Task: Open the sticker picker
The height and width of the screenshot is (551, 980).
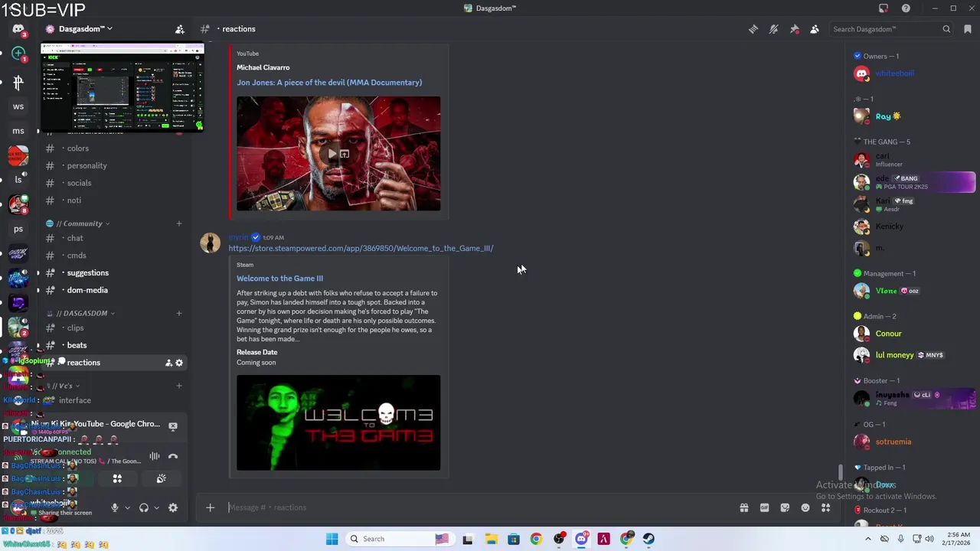Action: 785,507
